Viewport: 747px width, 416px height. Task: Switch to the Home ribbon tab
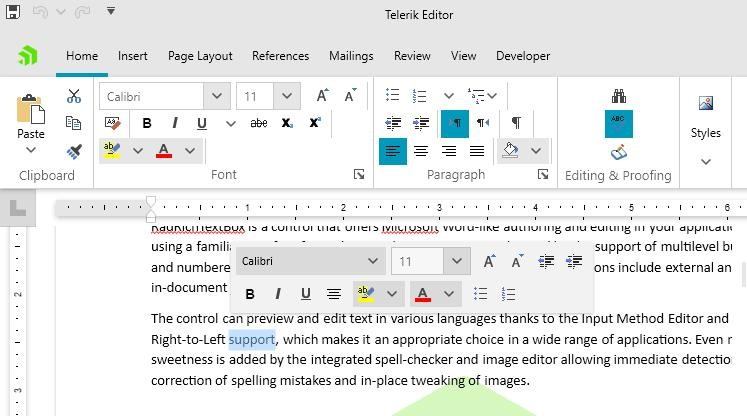click(82, 56)
